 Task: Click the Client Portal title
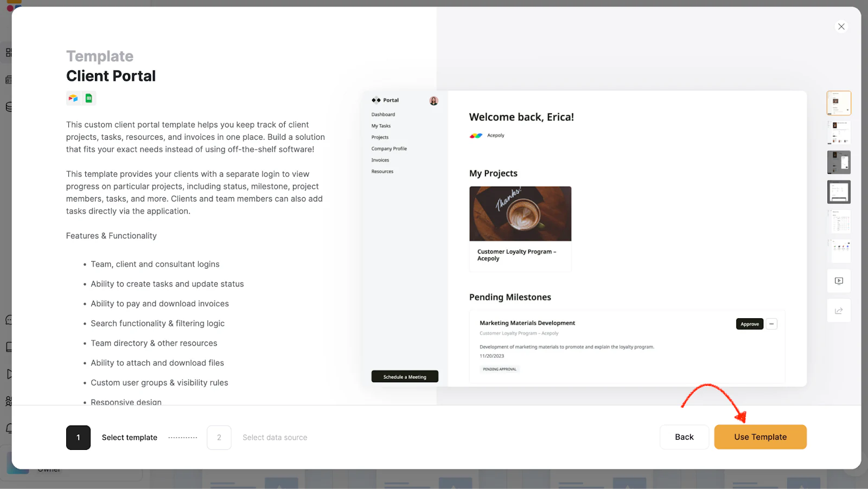point(111,76)
